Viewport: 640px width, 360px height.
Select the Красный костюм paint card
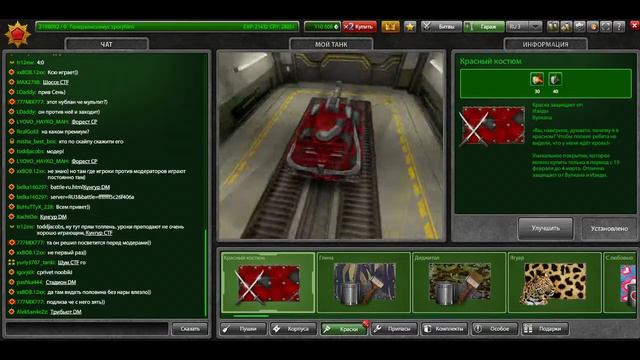[268, 282]
